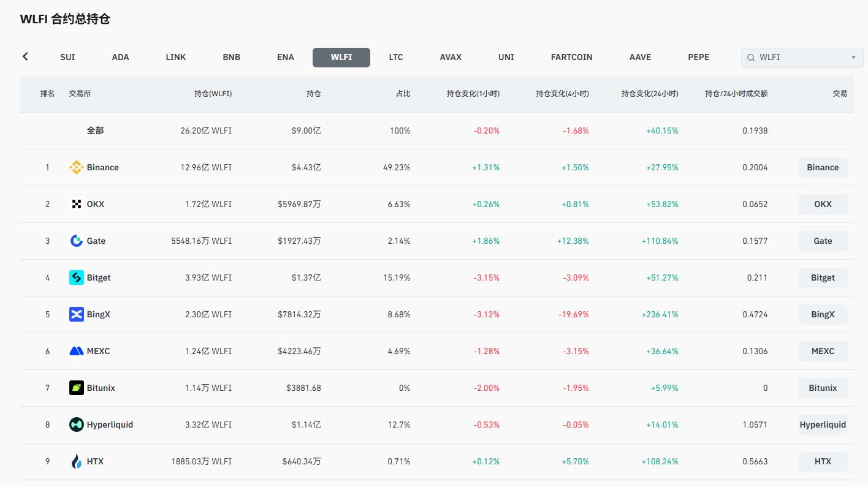Click the Bitget exchange logo icon
This screenshot has height=487, width=868.
[76, 277]
